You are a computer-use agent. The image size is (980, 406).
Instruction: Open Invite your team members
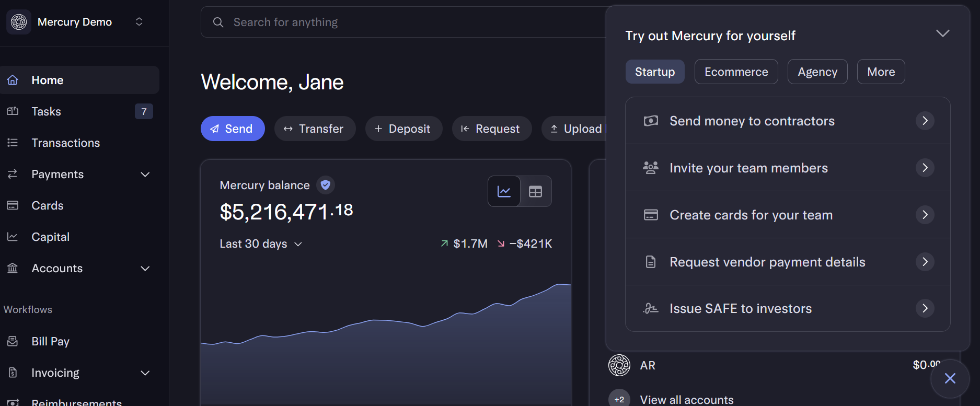point(788,168)
